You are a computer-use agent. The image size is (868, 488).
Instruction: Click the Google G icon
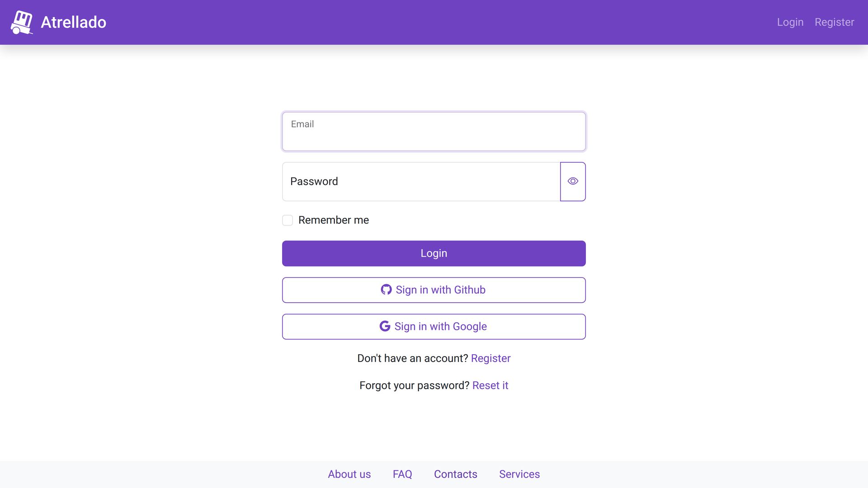(385, 326)
